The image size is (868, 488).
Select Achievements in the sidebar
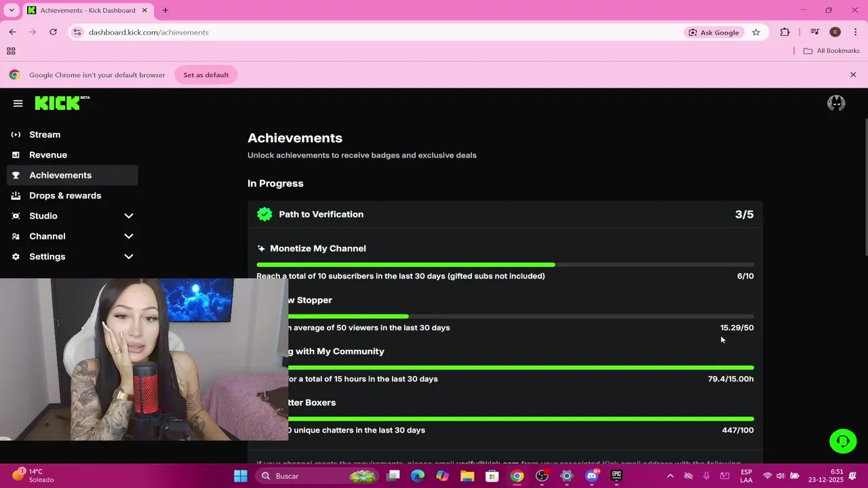click(73, 175)
